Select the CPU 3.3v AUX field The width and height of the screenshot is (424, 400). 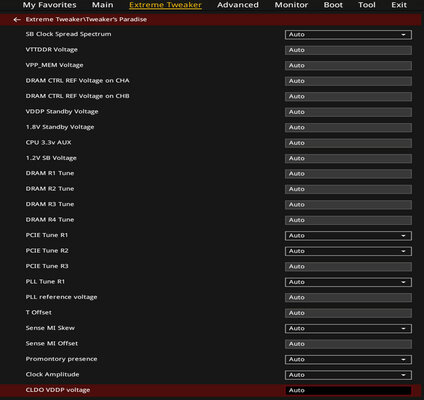tap(348, 143)
